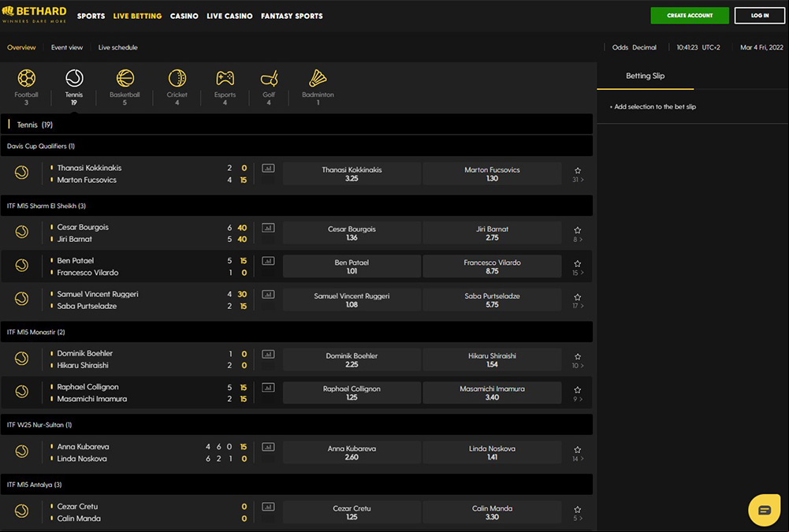The height and width of the screenshot is (532, 789).
Task: Favorite the Kubareva vs Noskova match star
Action: click(578, 450)
